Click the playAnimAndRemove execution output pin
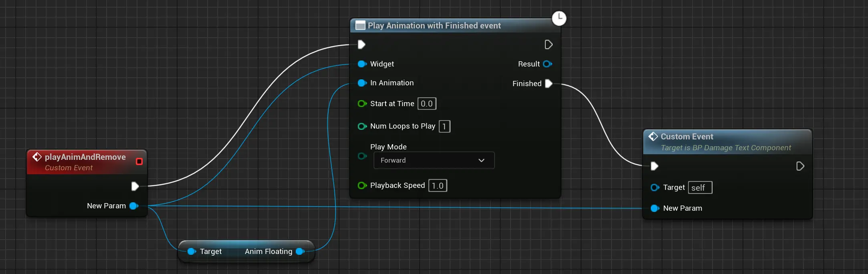868x274 pixels. tap(135, 186)
